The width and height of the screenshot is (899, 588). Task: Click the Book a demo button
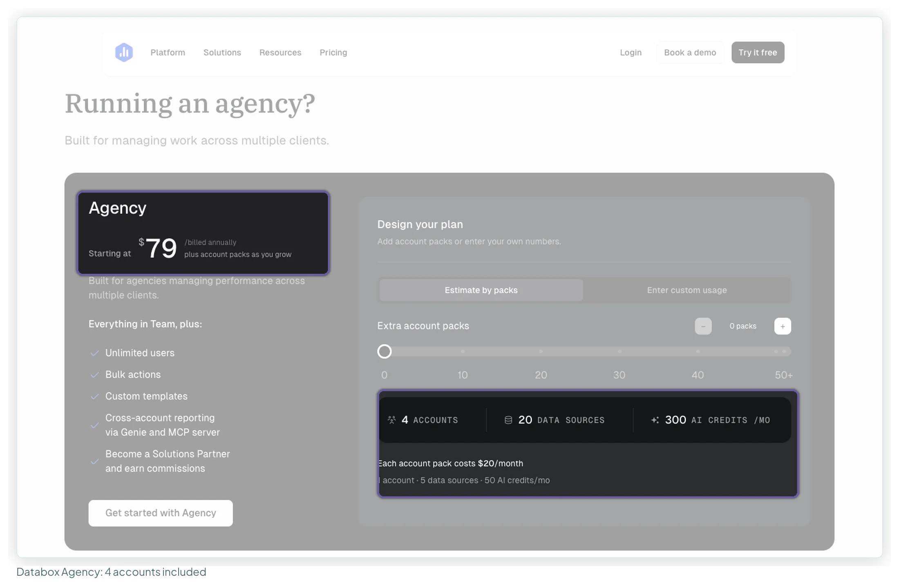coord(690,52)
